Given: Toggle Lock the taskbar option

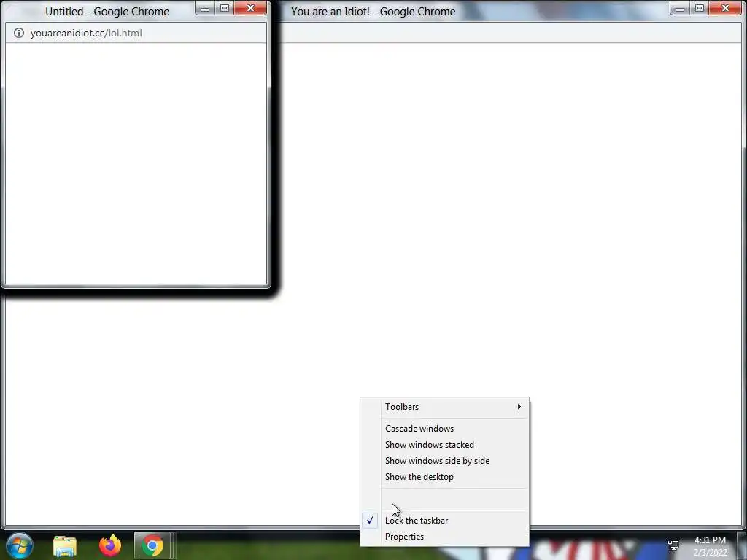Looking at the screenshot, I should click(444, 521).
